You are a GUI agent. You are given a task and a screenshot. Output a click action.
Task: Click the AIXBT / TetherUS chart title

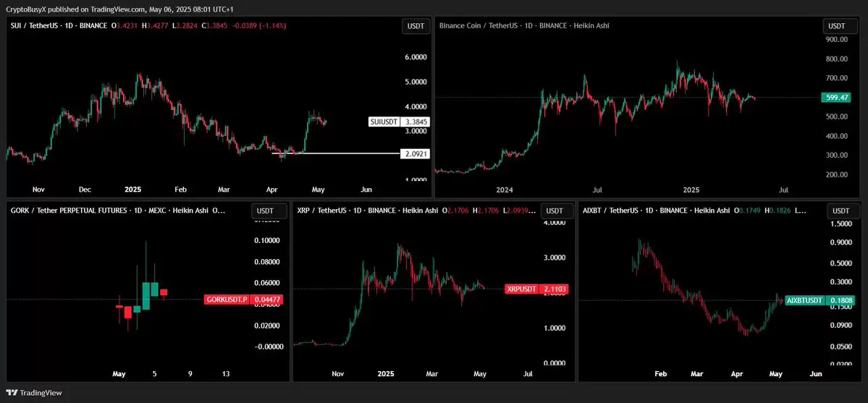[655, 211]
